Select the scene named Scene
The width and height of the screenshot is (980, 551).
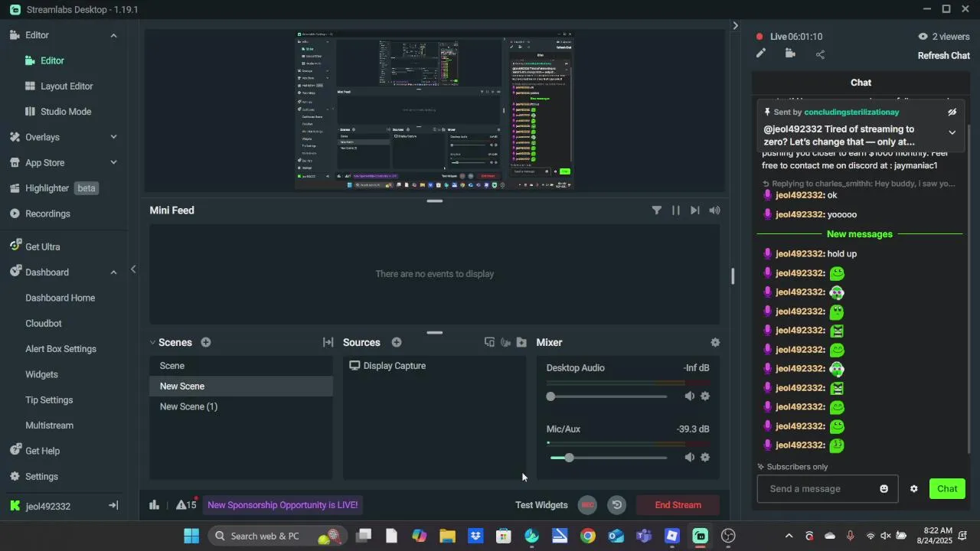click(241, 366)
